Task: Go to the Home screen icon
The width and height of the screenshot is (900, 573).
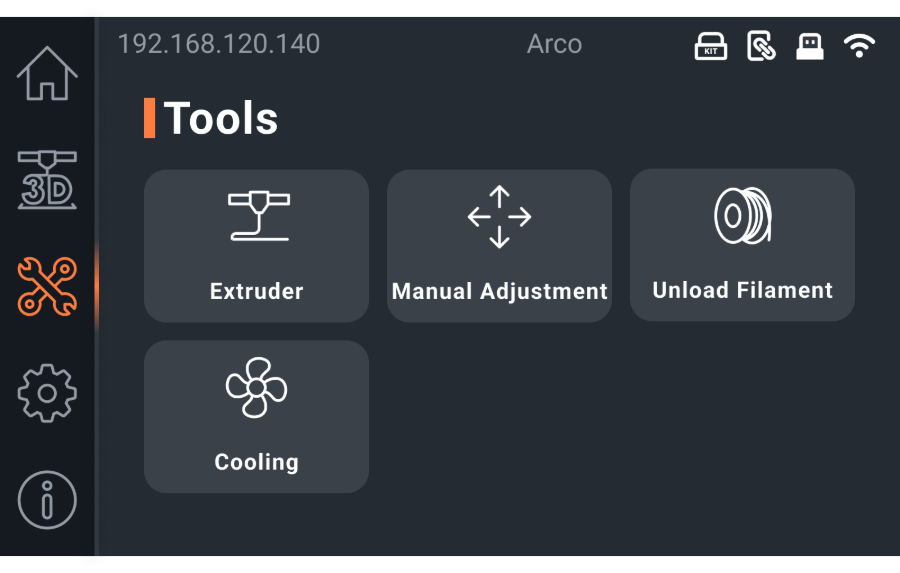Action: (x=47, y=73)
